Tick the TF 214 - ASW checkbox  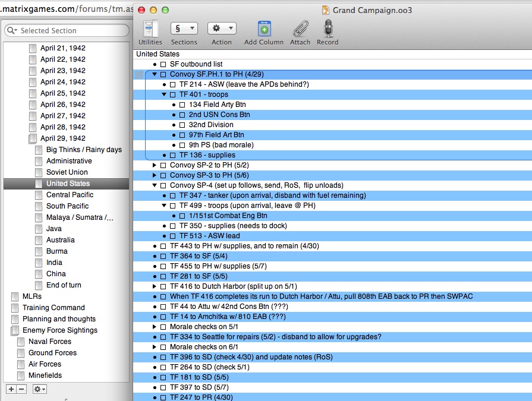coord(173,84)
